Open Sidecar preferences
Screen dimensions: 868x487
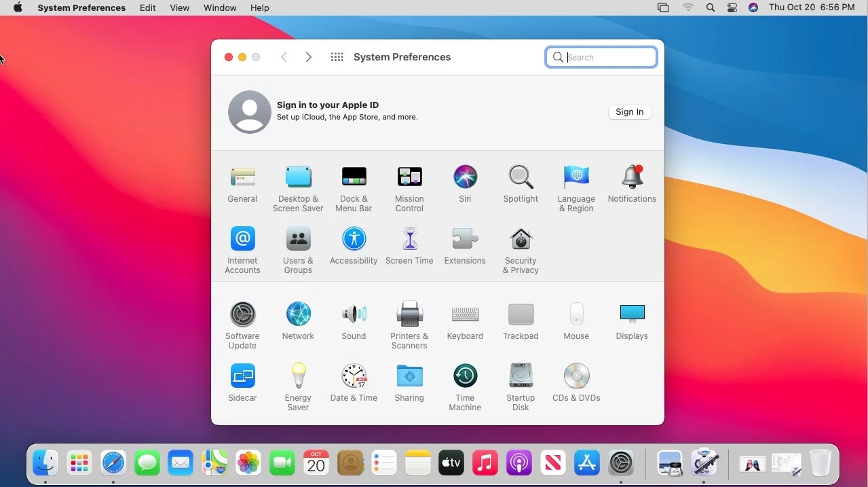click(242, 375)
